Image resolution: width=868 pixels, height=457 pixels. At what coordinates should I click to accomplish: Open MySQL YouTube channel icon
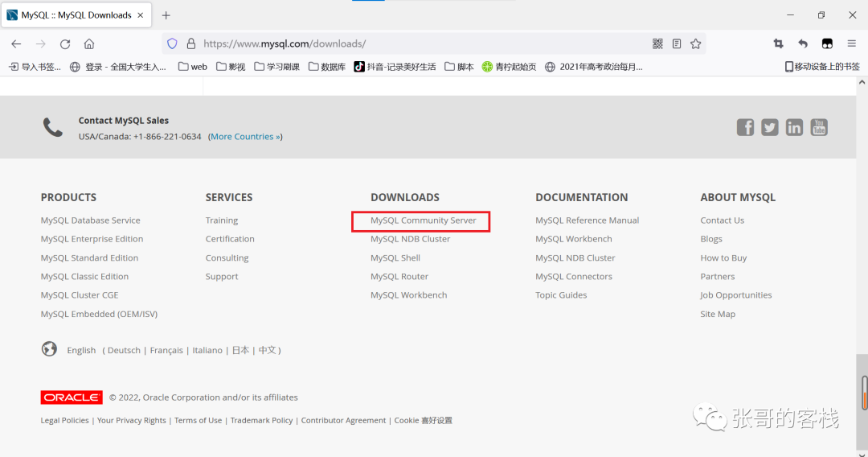click(x=819, y=127)
